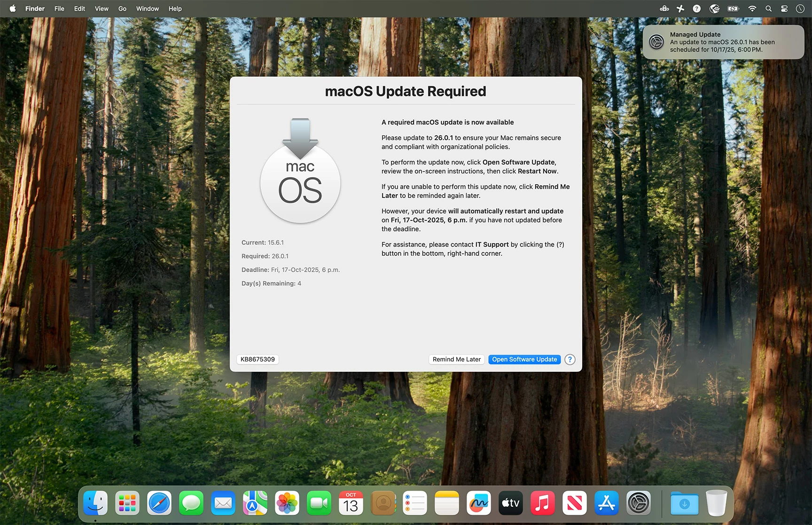Click Open Software Update button

click(524, 360)
